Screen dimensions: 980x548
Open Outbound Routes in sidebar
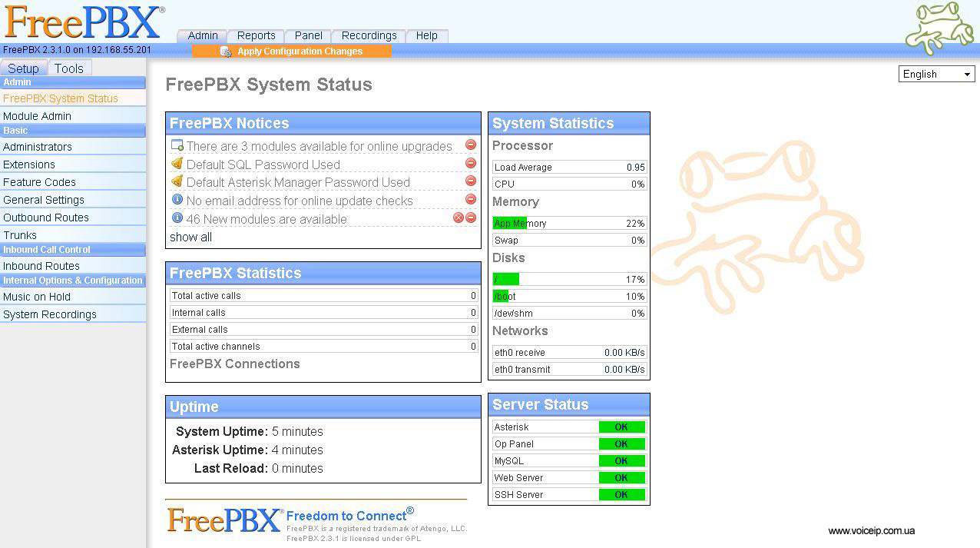pos(73,218)
